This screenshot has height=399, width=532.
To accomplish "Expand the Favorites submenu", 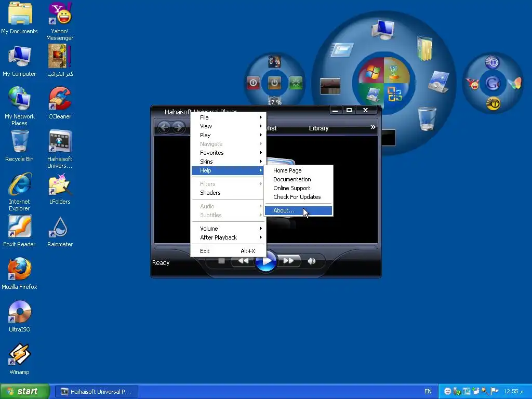I will [x=229, y=153].
